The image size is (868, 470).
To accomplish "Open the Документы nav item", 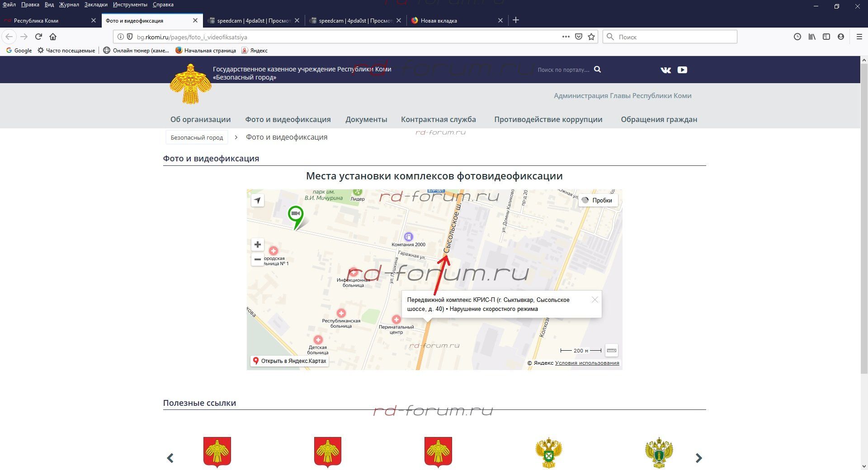I will pos(366,119).
